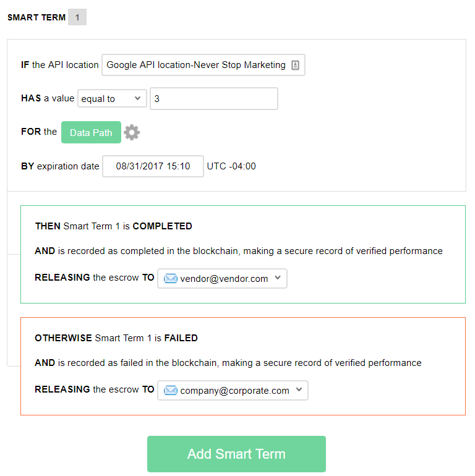Click the FAILED status text
Screen dimensions: 475x476
181,338
